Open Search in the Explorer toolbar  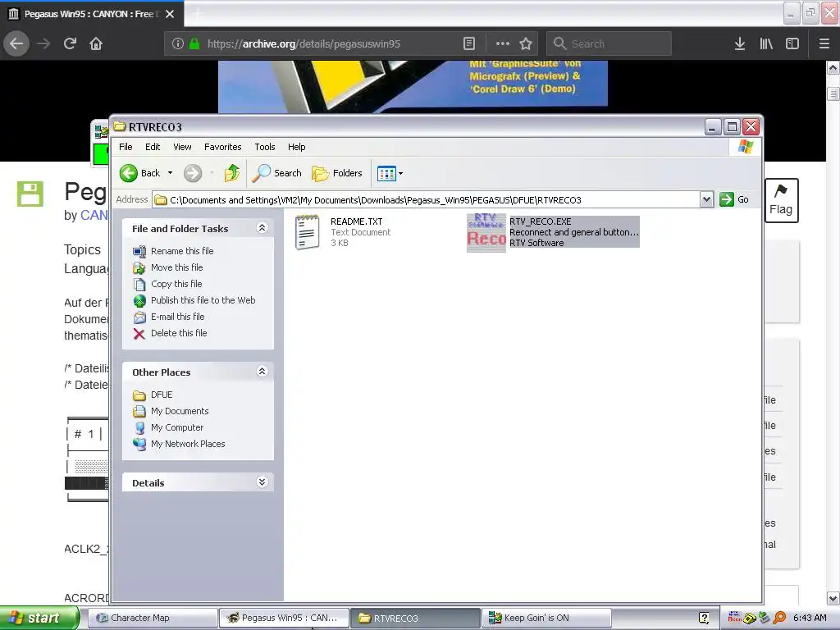pos(276,173)
